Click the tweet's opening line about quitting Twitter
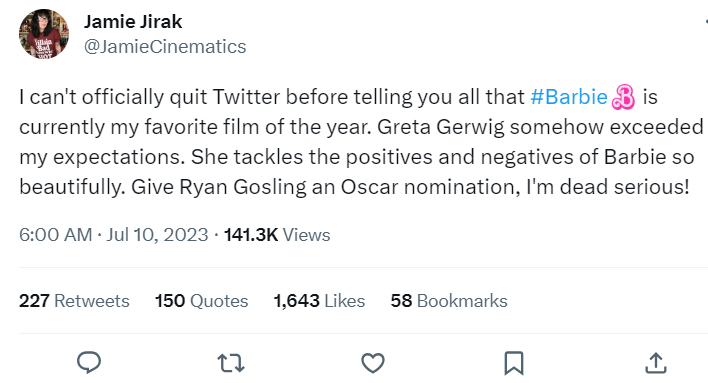This screenshot has width=708, height=383. coord(338,97)
